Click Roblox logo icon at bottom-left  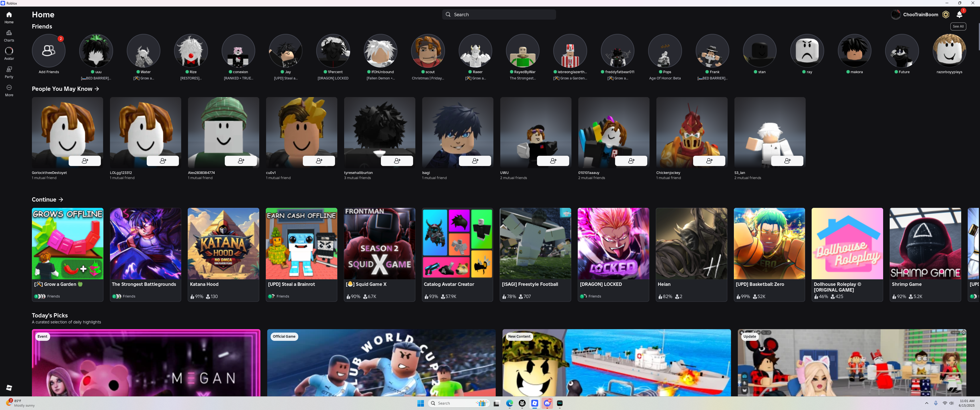tap(9, 388)
